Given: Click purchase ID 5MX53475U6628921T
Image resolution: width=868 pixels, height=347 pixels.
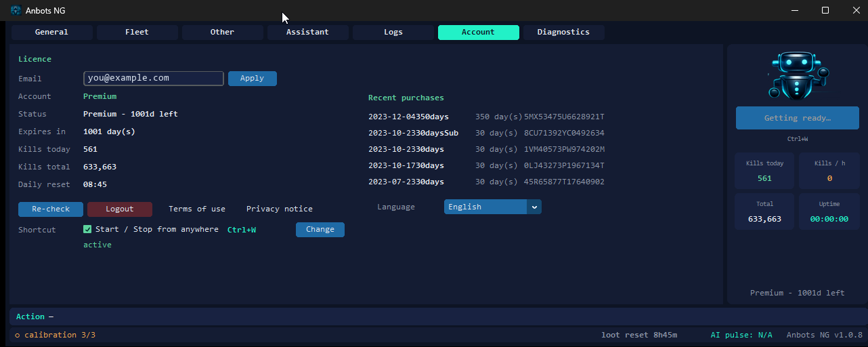Looking at the screenshot, I should [564, 117].
